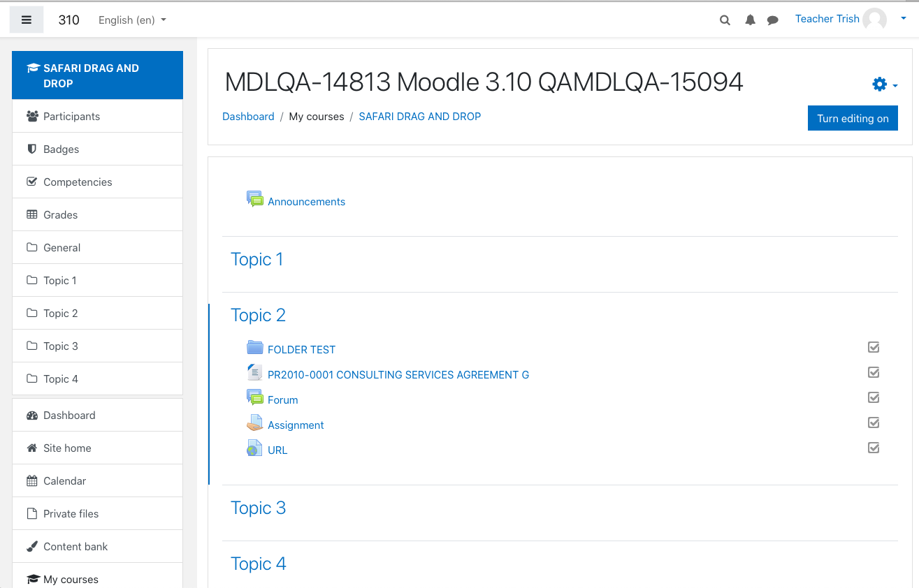The image size is (919, 588).
Task: Select Topic 4 in the sidebar
Action: tap(98, 378)
